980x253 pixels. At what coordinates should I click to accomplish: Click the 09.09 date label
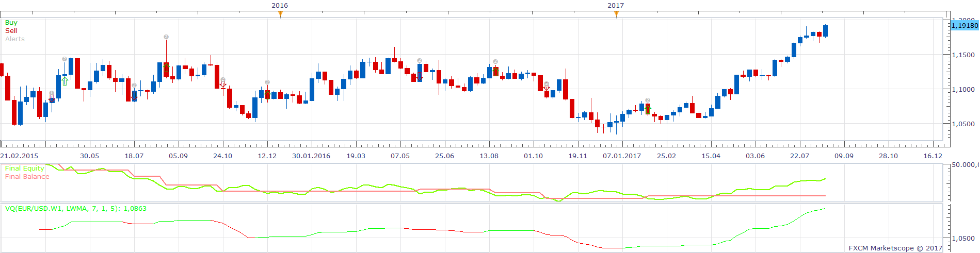pyautogui.click(x=844, y=156)
